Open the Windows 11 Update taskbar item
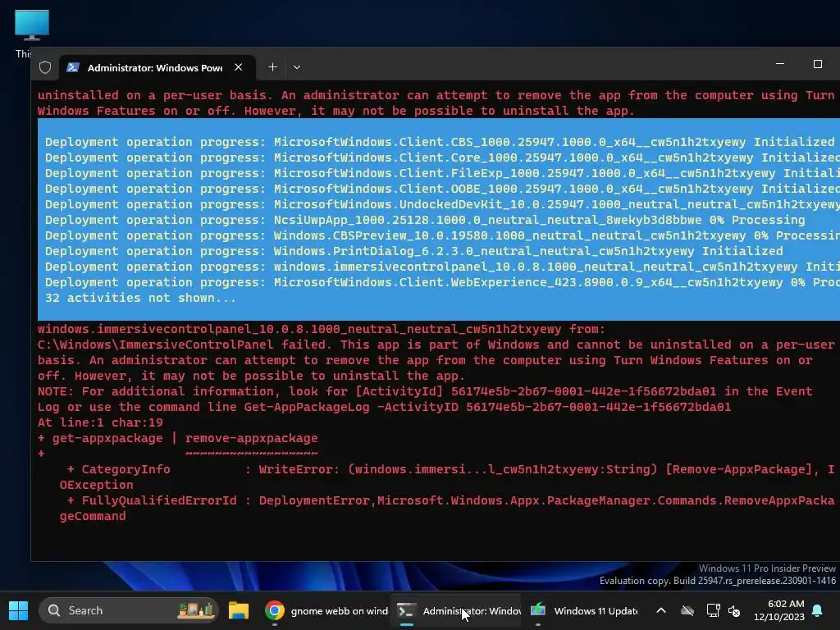 coord(584,610)
